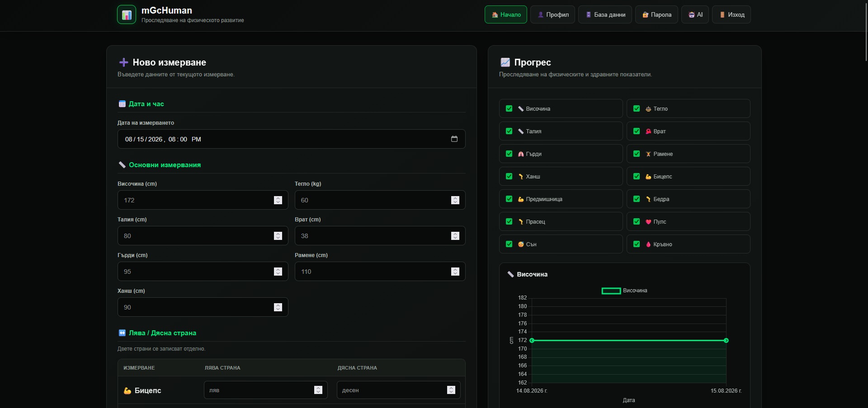Screen dimensions: 868x408
Task: Go to the Начало page
Action: click(506, 14)
